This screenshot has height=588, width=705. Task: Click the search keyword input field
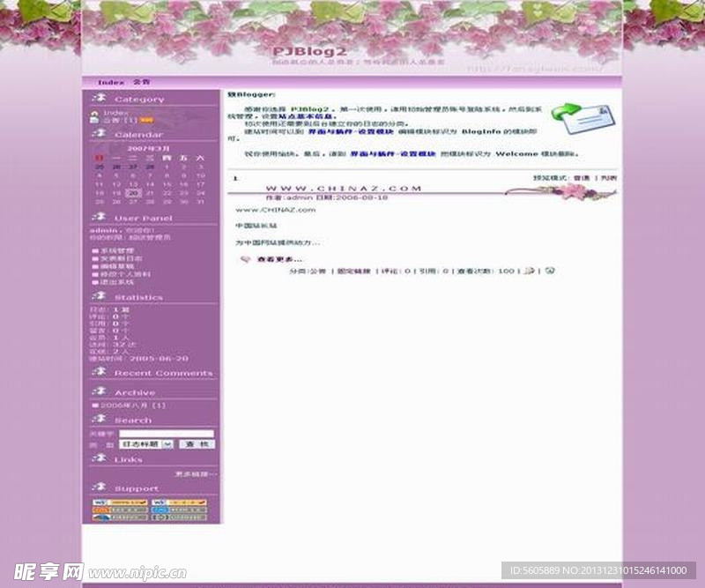click(x=167, y=434)
